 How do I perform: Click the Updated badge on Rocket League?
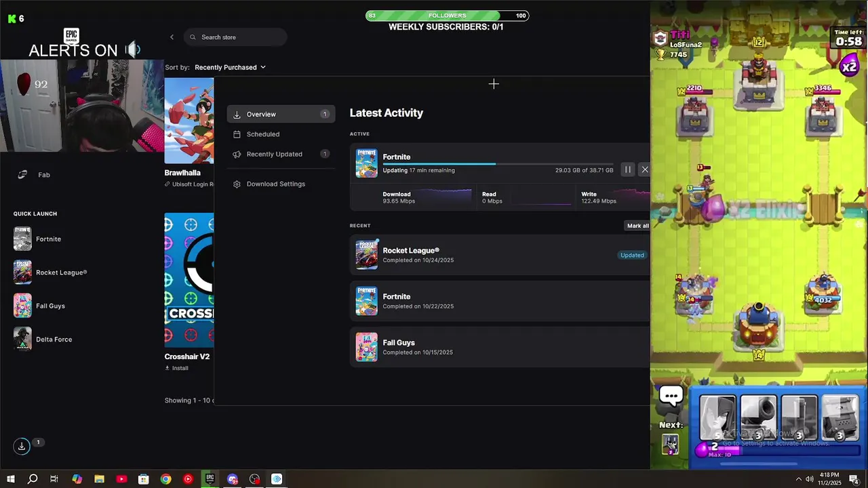point(632,256)
